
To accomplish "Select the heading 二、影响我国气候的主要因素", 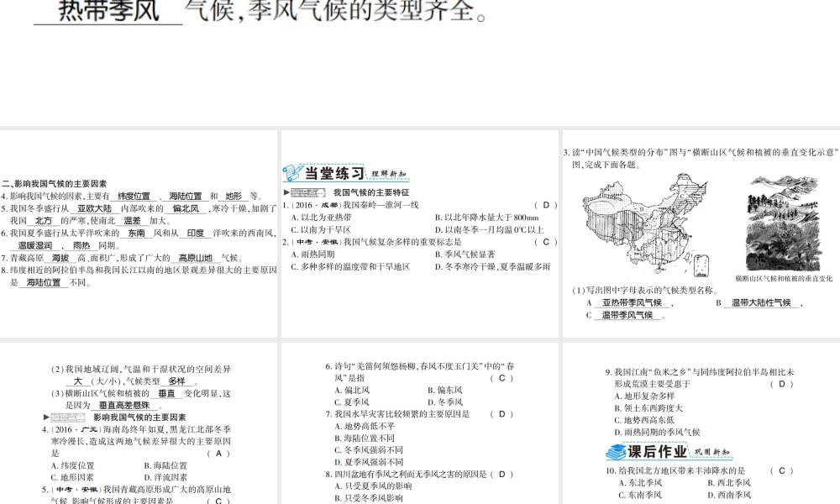I will [55, 184].
